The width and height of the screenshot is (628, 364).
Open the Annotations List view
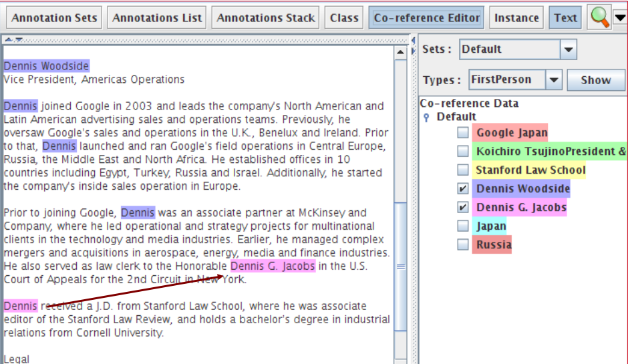point(157,18)
